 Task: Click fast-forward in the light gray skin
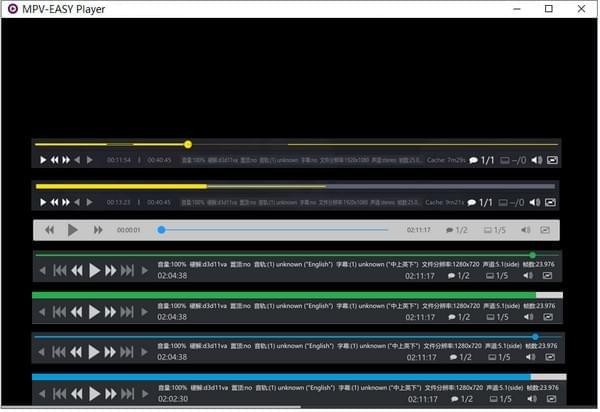(98, 230)
